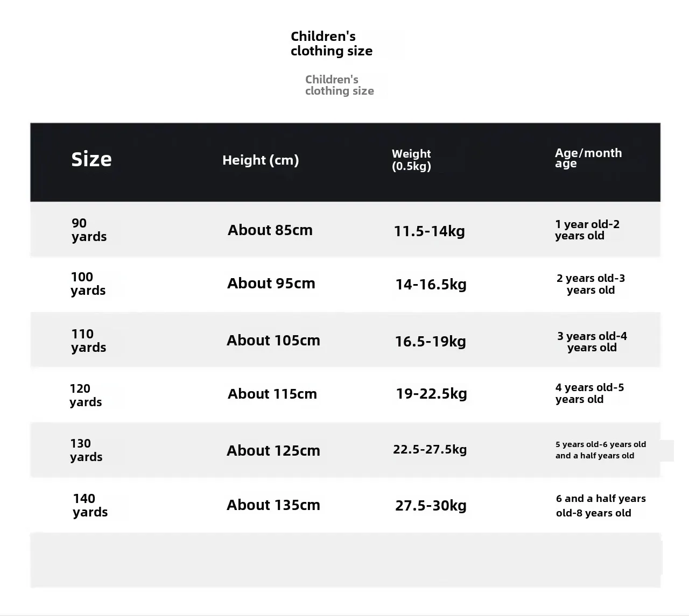This screenshot has width=689, height=616.
Task: Click the "90 yards" size cell
Action: click(x=89, y=230)
